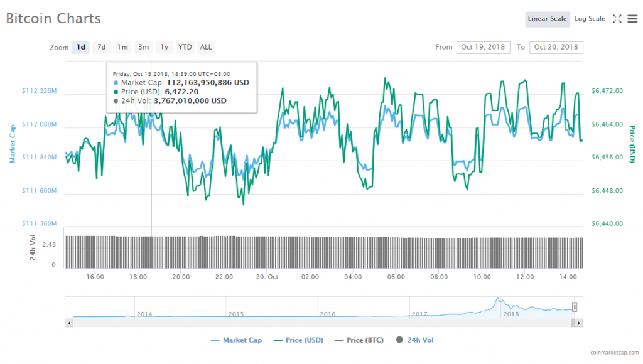Switch to Log Scale
This screenshot has width=643, height=364.
[x=590, y=19]
